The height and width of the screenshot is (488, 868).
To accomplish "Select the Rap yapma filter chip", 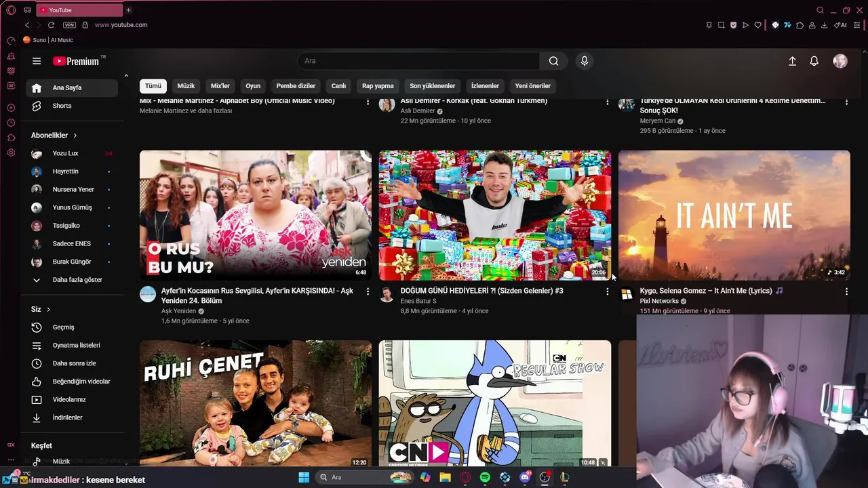I will pos(378,86).
